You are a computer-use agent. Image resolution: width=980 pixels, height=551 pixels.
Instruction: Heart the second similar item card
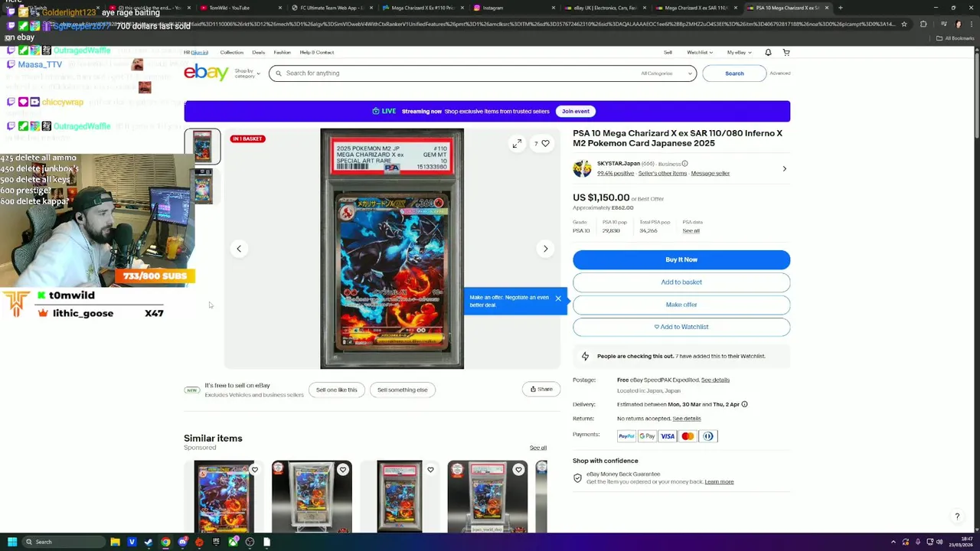pyautogui.click(x=343, y=470)
